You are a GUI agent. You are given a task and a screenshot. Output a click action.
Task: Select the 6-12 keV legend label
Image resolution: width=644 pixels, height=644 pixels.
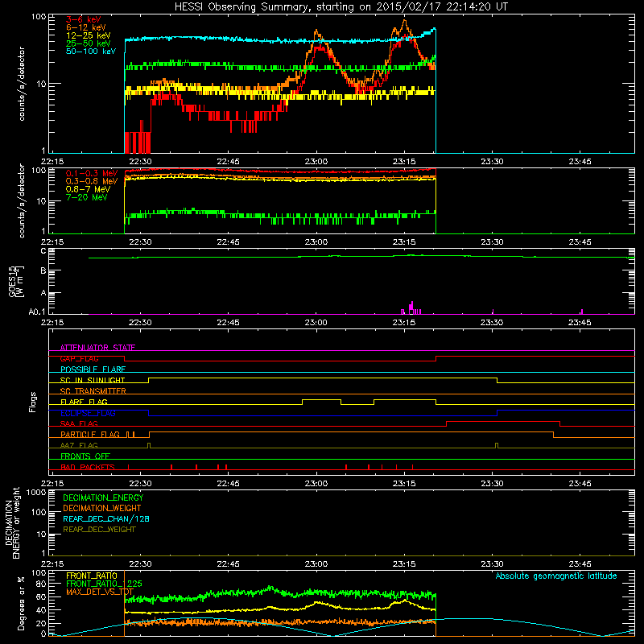point(86,27)
